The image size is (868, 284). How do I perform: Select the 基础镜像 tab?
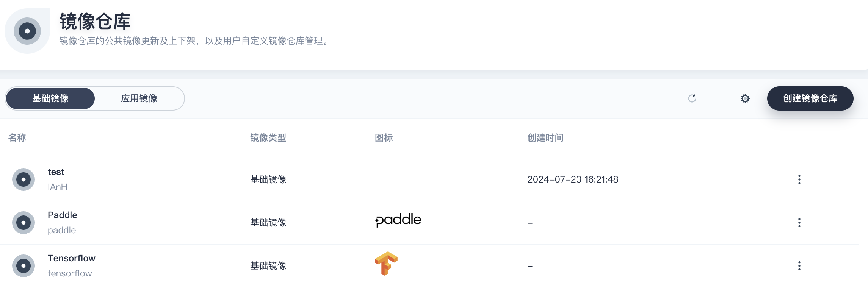50,98
